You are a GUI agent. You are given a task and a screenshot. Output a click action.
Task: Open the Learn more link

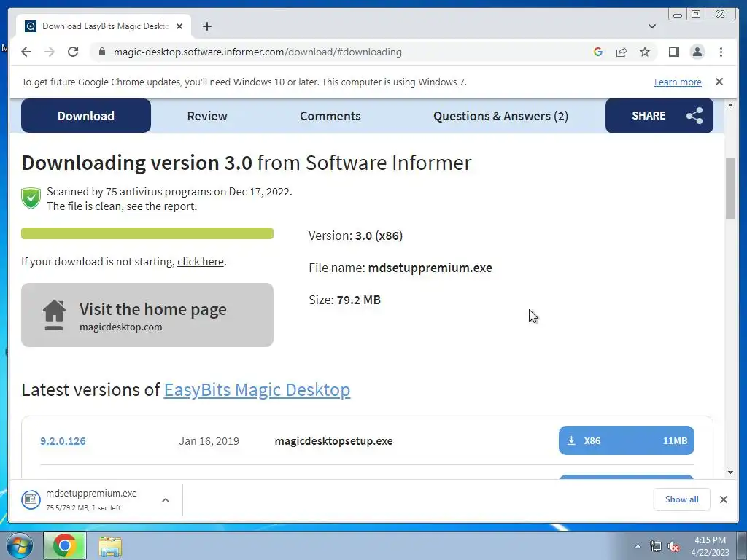678,82
